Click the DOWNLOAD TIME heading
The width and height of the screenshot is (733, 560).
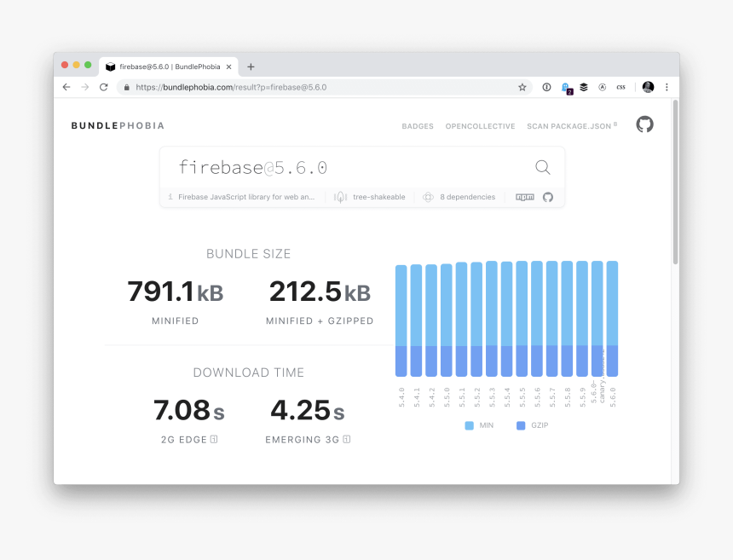[249, 372]
